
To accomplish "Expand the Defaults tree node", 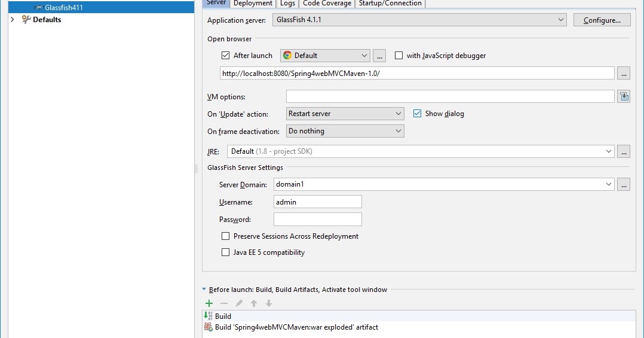I will point(13,19).
